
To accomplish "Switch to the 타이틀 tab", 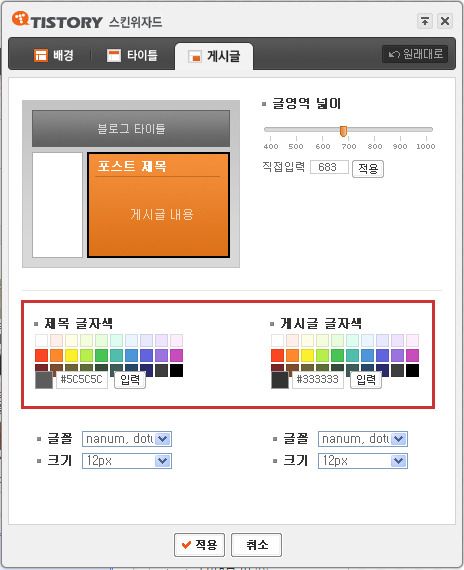I will (132, 56).
